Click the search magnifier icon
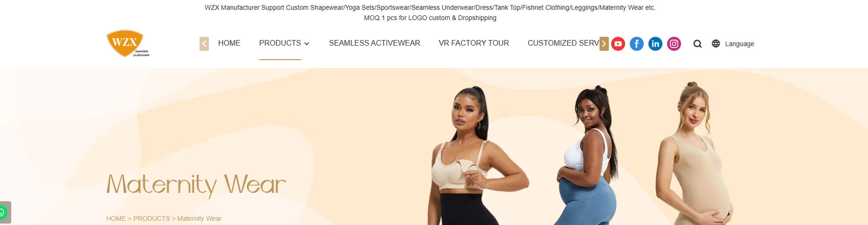The height and width of the screenshot is (225, 868). click(x=697, y=44)
